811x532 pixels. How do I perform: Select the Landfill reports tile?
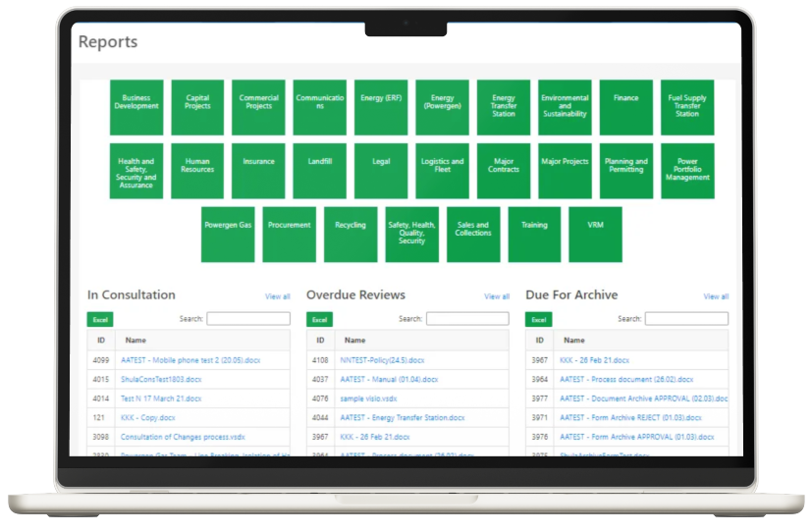320,171
